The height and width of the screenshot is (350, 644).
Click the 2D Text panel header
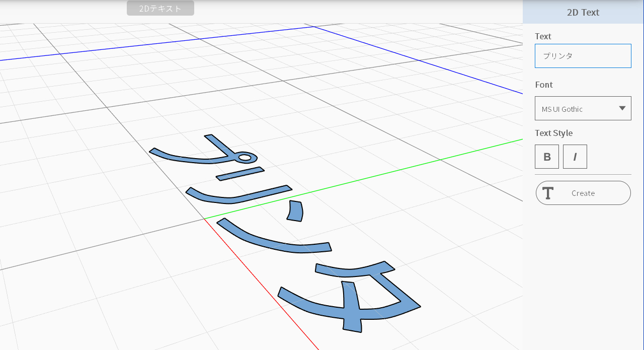(x=583, y=12)
